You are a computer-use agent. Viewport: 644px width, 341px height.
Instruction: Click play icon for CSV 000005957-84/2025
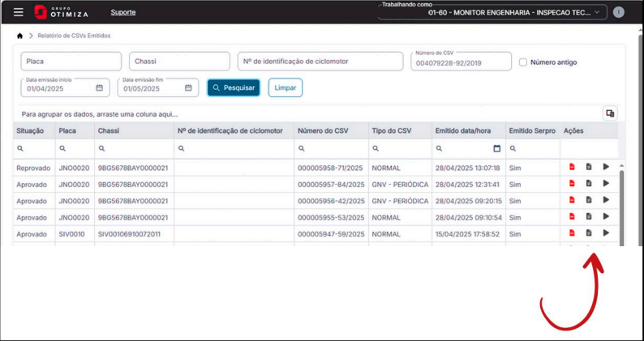[x=606, y=183]
